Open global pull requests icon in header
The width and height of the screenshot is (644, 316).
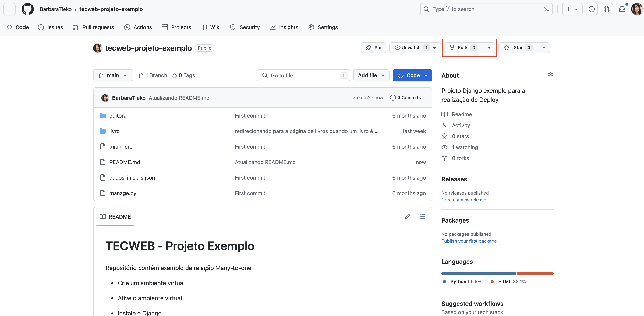click(x=607, y=9)
